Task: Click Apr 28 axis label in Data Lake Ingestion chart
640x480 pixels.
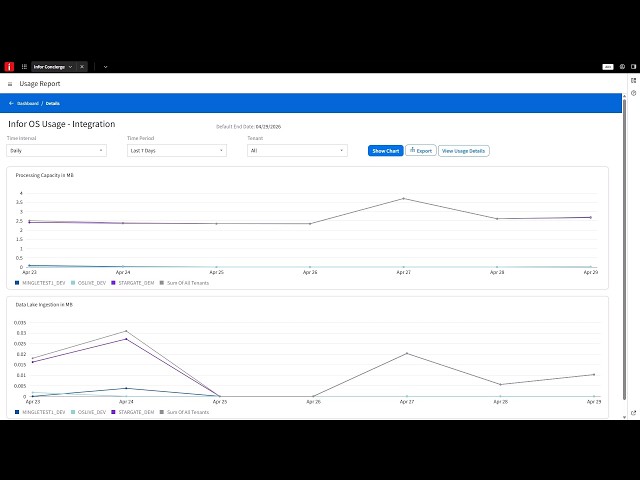Action: tap(500, 402)
